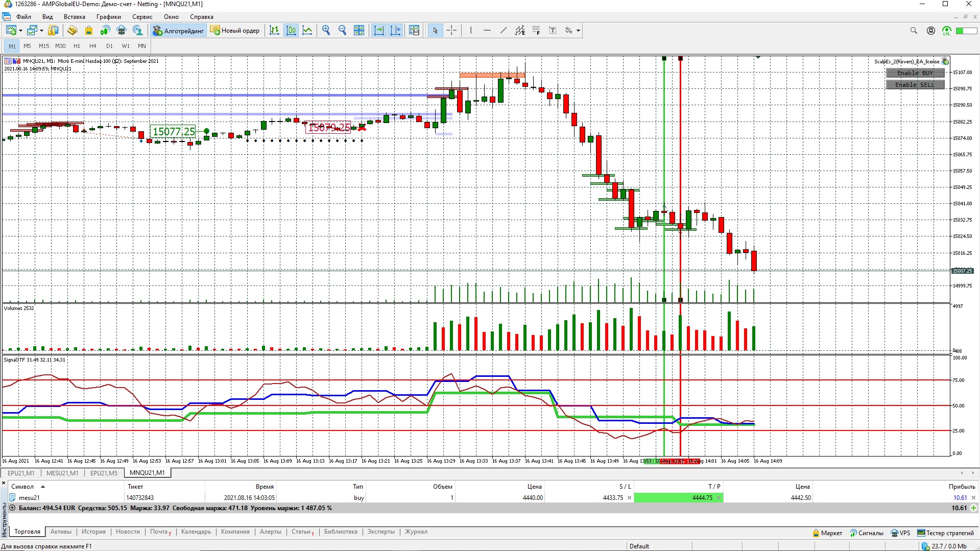
Task: Close the Инструменты panel
Action: [4, 483]
